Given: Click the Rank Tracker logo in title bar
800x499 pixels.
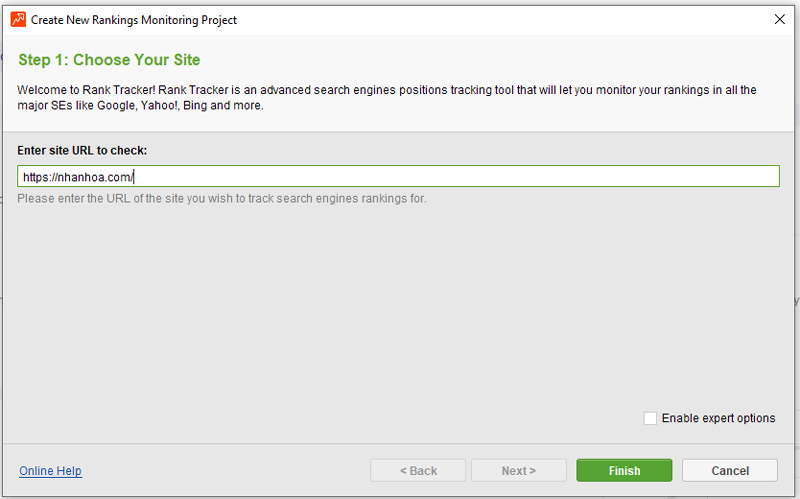Looking at the screenshot, I should click(18, 19).
